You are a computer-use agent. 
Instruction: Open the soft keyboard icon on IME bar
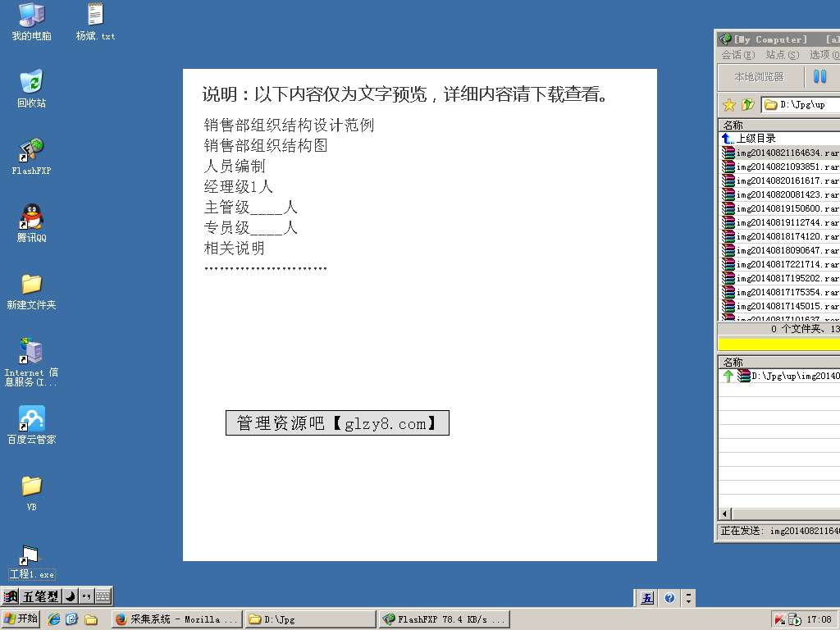103,596
